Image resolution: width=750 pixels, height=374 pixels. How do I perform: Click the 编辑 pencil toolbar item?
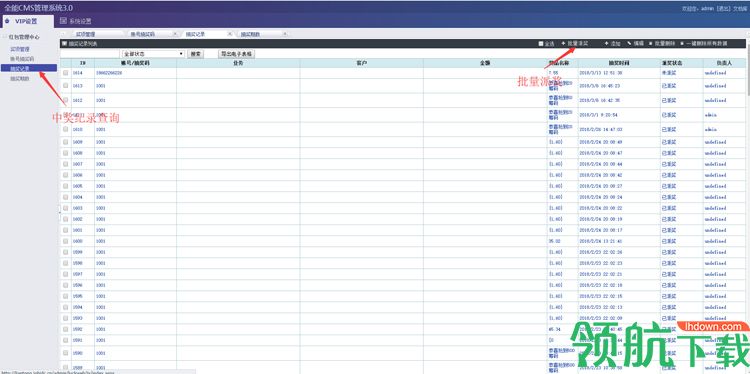(635, 44)
